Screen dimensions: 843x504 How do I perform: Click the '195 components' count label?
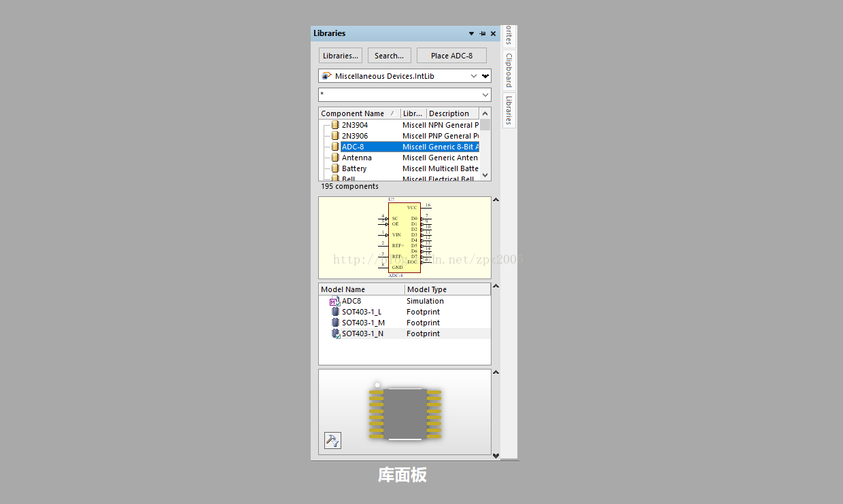tap(349, 186)
